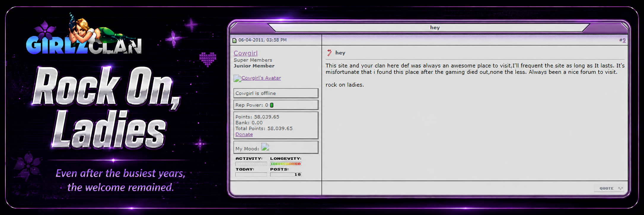Click the Activity bar
644x215 pixels.
[251, 164]
